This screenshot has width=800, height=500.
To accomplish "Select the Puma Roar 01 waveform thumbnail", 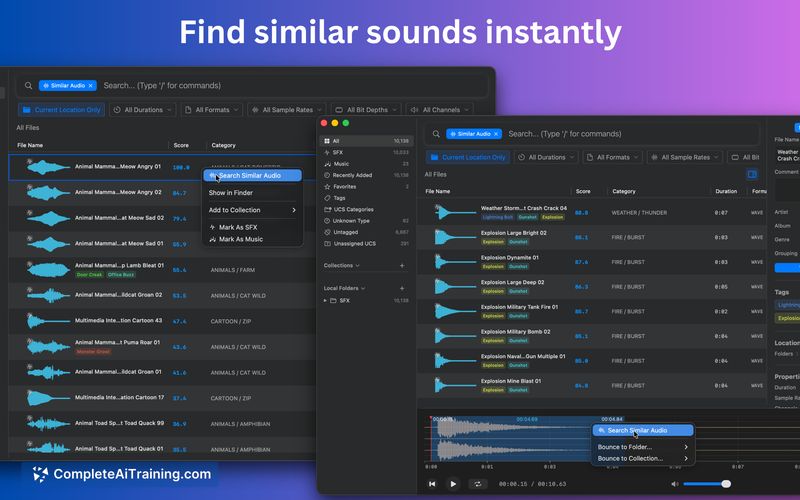I will (x=48, y=346).
